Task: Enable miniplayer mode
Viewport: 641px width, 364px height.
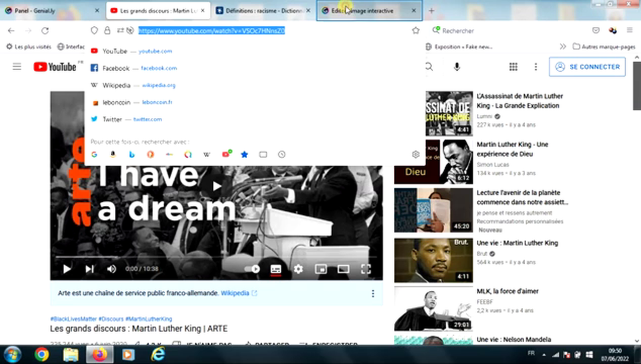Action: [x=321, y=269]
